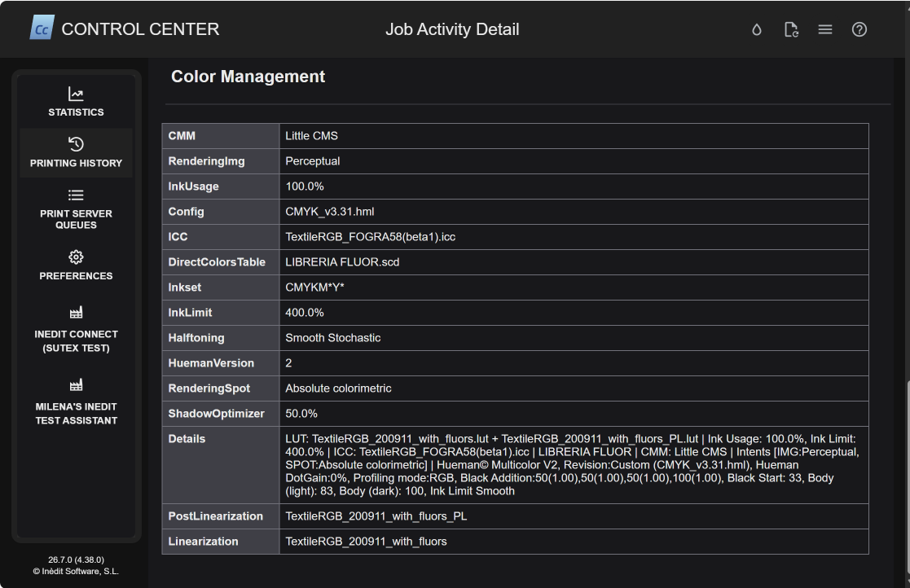Click the Halftoning row label
The image size is (910, 588).
click(196, 337)
